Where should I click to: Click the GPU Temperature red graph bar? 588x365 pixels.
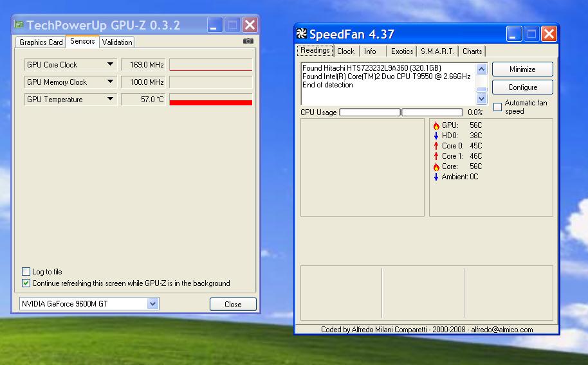(x=211, y=100)
